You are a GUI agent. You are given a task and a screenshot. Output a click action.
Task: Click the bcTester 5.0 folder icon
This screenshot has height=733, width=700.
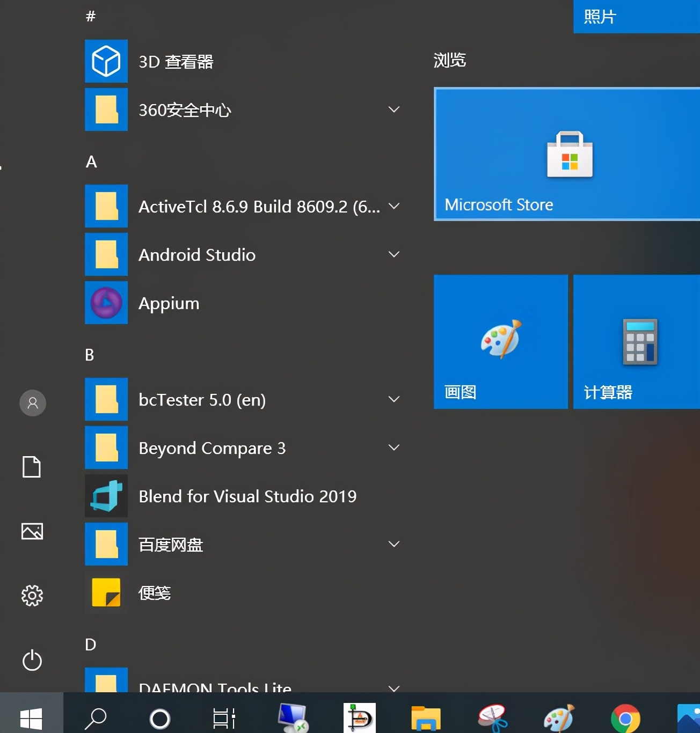click(x=106, y=399)
